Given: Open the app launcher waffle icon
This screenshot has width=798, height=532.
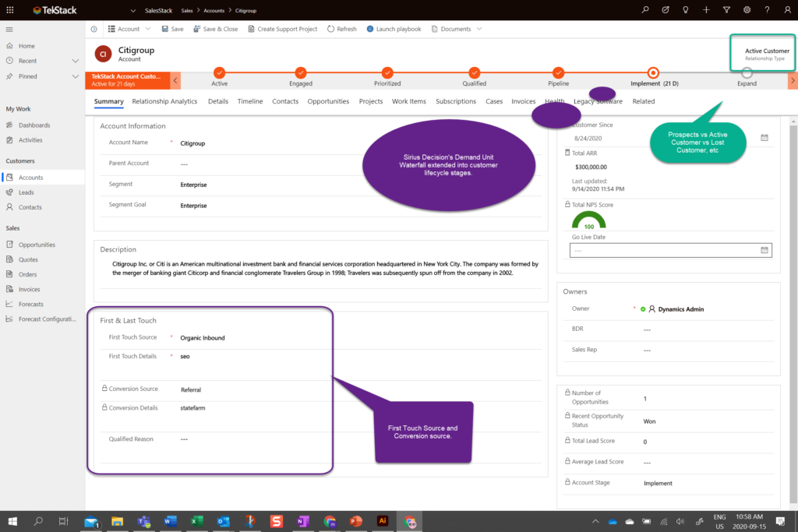Looking at the screenshot, I should pos(9,9).
